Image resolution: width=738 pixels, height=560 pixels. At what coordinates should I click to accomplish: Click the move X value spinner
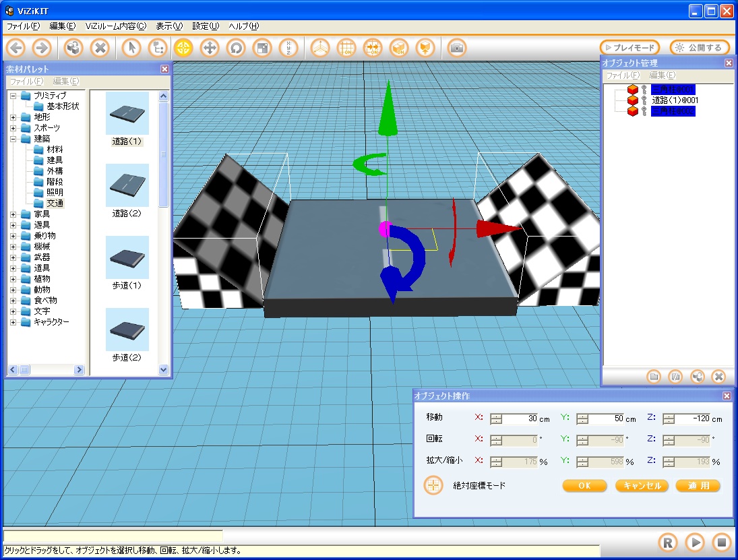tap(496, 418)
